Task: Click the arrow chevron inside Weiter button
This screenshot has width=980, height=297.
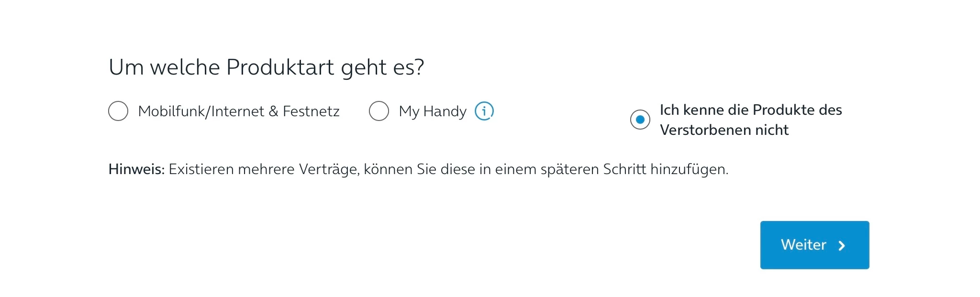Action: 842,246
